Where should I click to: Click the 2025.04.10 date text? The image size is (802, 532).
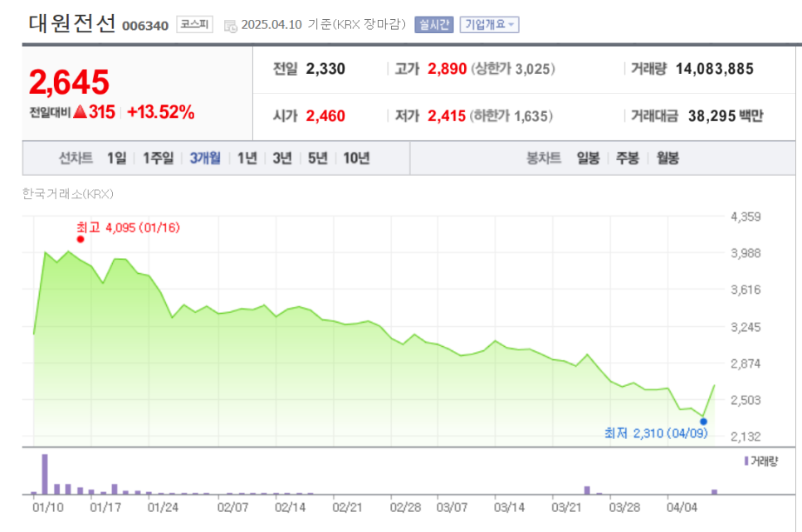tap(271, 25)
